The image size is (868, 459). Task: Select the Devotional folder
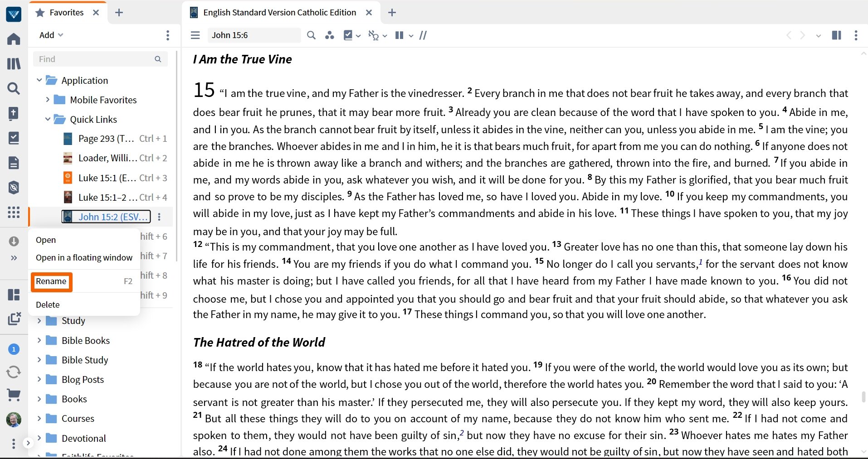coord(84,439)
